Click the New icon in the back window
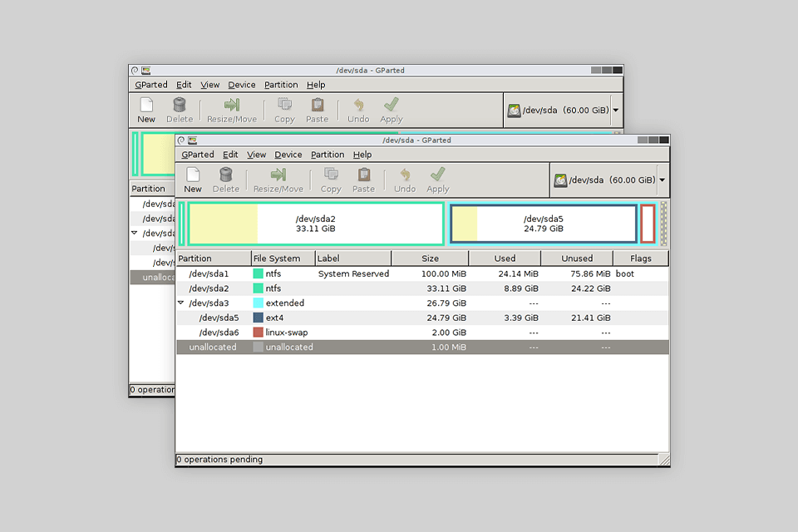 146,105
